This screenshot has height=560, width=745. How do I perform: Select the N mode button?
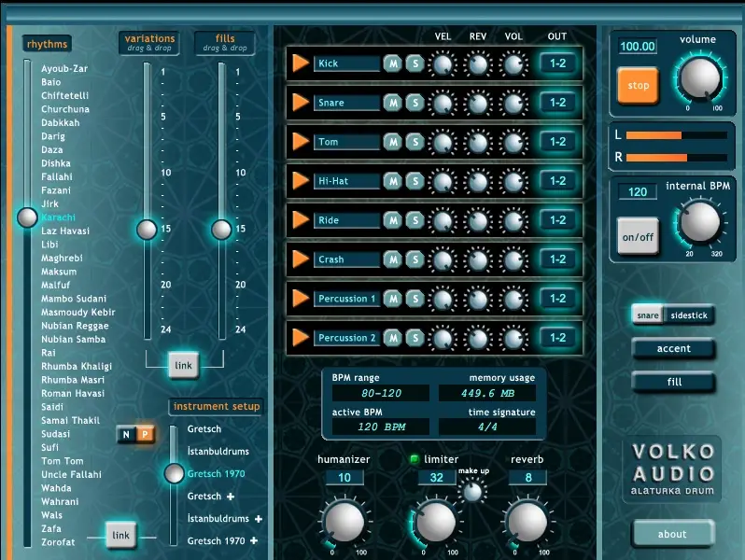click(x=126, y=434)
